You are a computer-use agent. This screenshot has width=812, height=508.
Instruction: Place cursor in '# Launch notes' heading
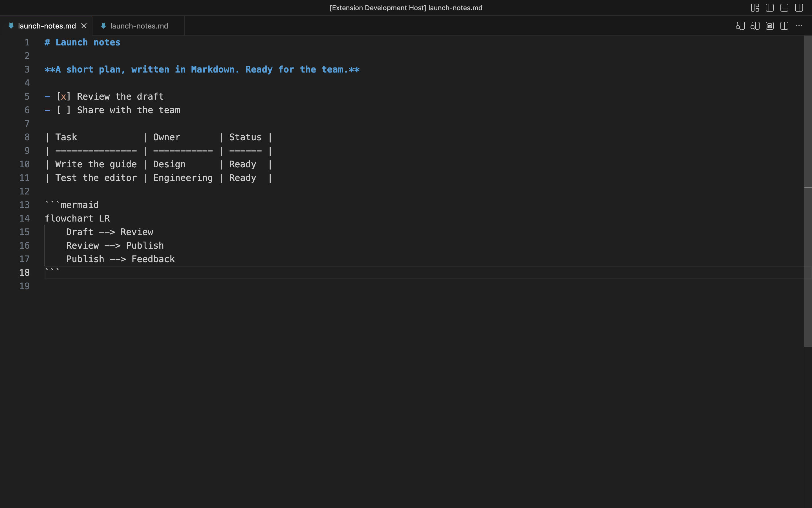pos(82,42)
